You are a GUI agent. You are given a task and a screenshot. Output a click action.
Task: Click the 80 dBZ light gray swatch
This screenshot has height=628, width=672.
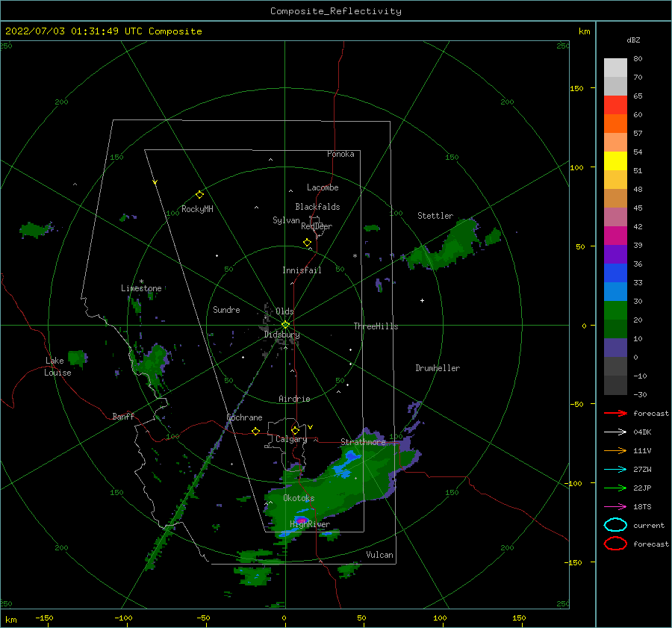[x=615, y=67]
